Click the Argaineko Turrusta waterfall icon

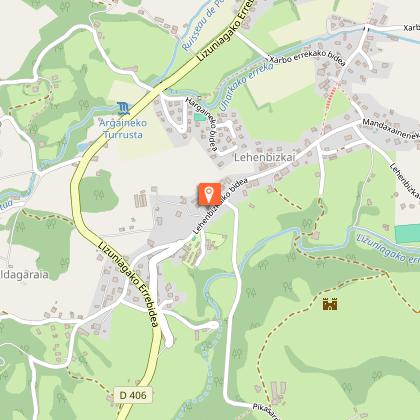124,109
